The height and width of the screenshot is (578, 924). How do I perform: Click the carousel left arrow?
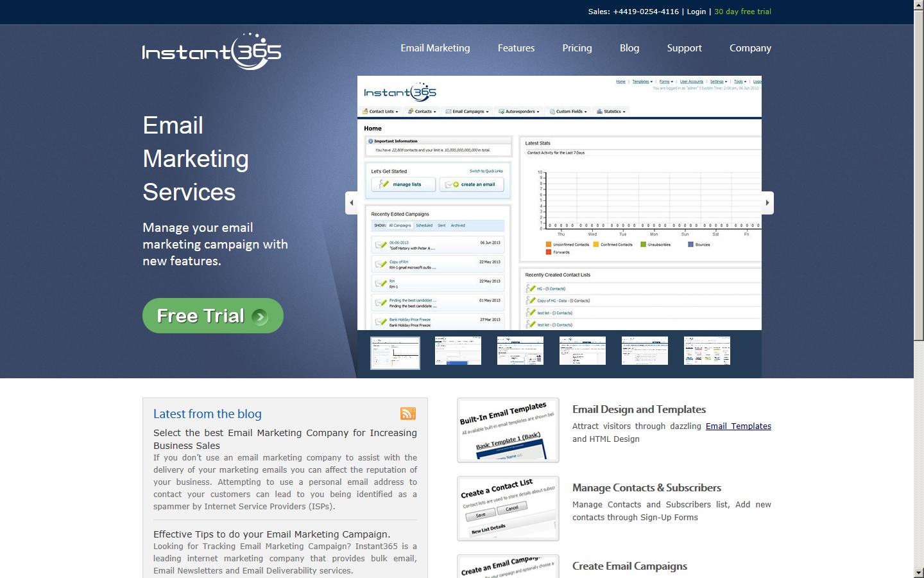tap(351, 202)
